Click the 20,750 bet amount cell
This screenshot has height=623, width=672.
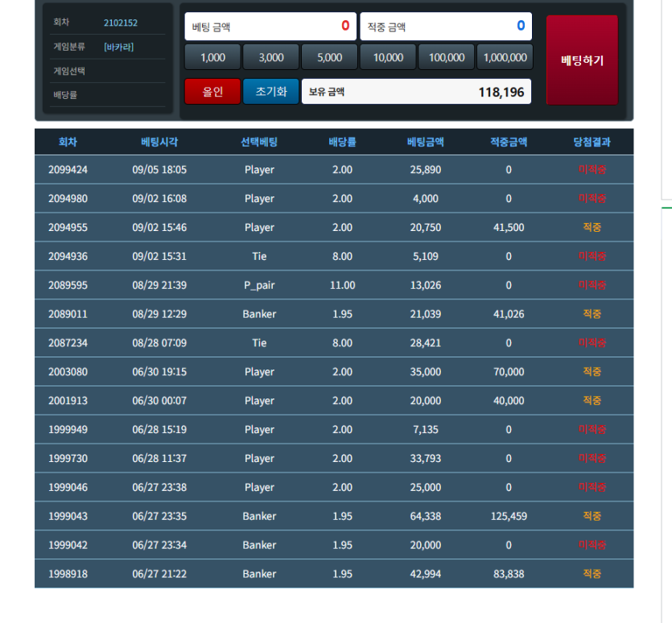click(x=426, y=227)
